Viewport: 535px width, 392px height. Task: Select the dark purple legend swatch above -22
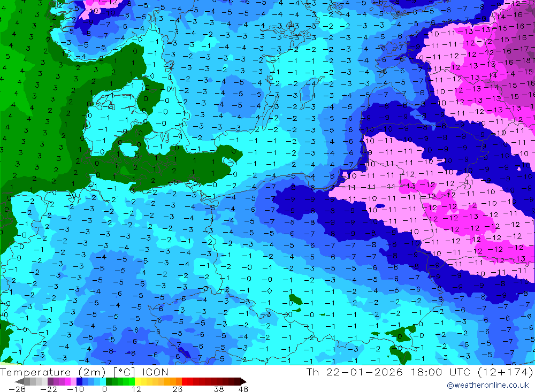(50, 381)
